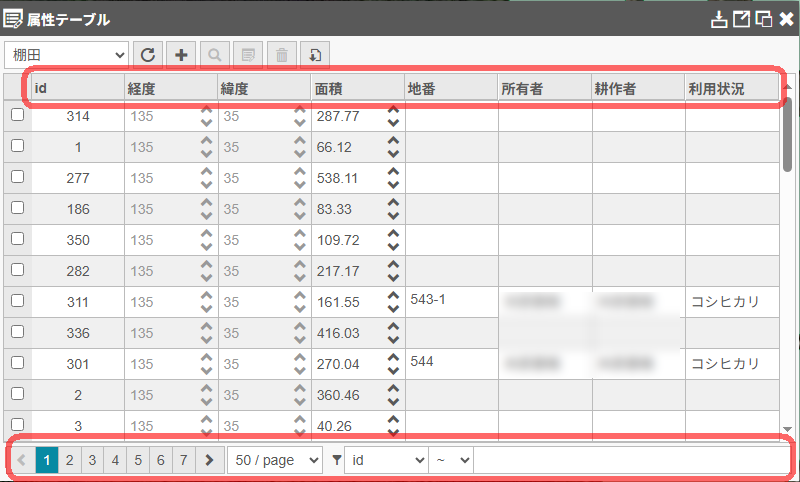Check the checkbox for row id 314
This screenshot has width=800, height=482.
pos(17,114)
